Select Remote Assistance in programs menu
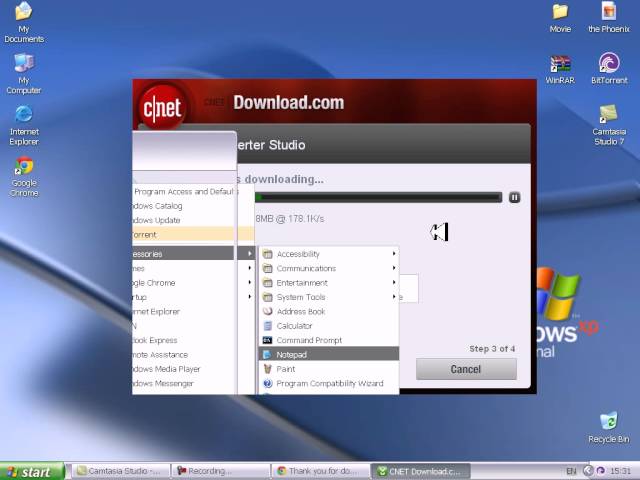 [x=193, y=355]
